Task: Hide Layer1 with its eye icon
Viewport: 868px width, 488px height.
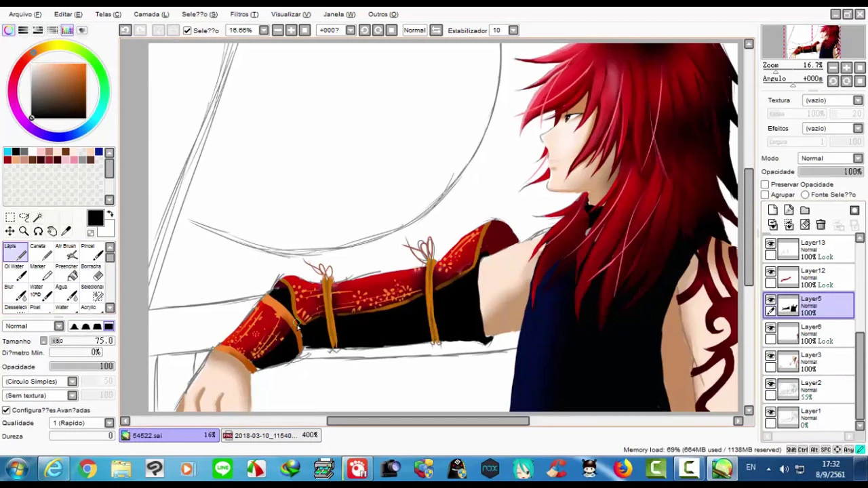Action: point(770,412)
